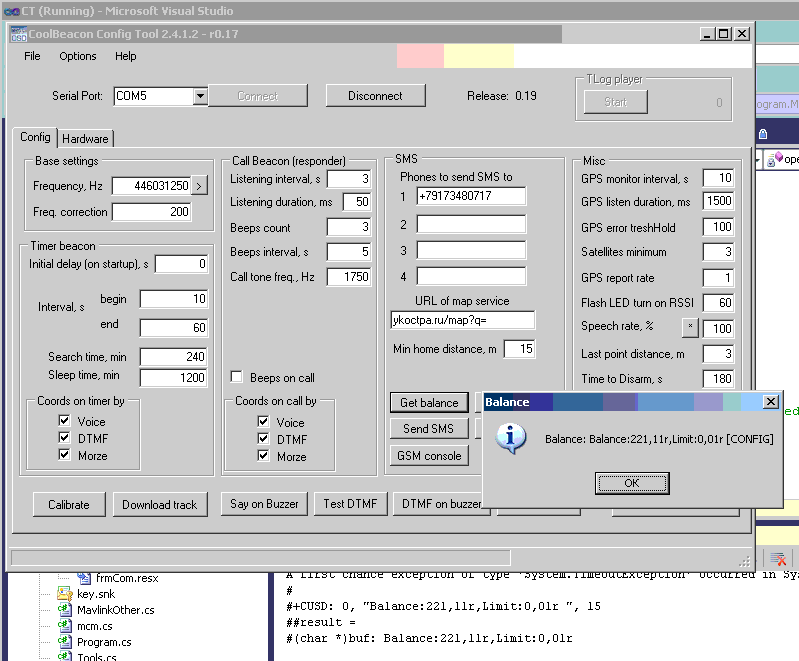
Task: Click the Disconnect button
Action: point(375,96)
